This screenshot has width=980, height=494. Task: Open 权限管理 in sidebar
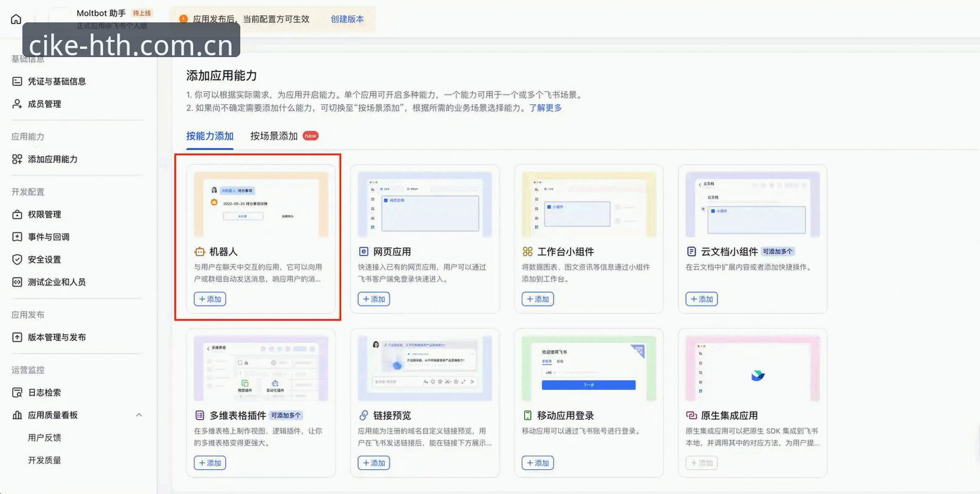point(44,214)
